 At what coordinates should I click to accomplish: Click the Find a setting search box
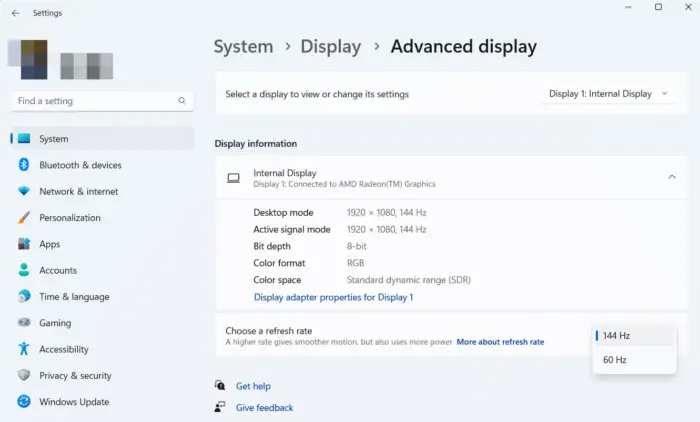click(x=95, y=101)
